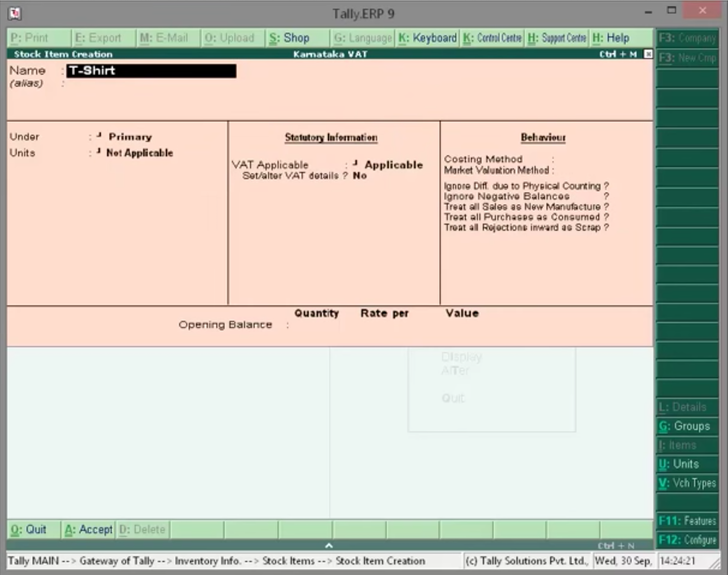The image size is (728, 575).
Task: Close the Stock Item Creation panel with X
Action: 648,54
